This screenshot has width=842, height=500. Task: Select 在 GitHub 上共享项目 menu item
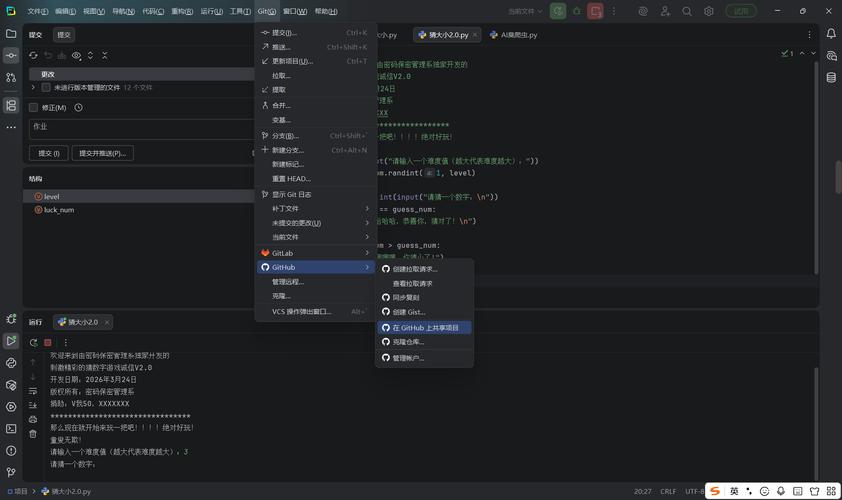(x=424, y=328)
